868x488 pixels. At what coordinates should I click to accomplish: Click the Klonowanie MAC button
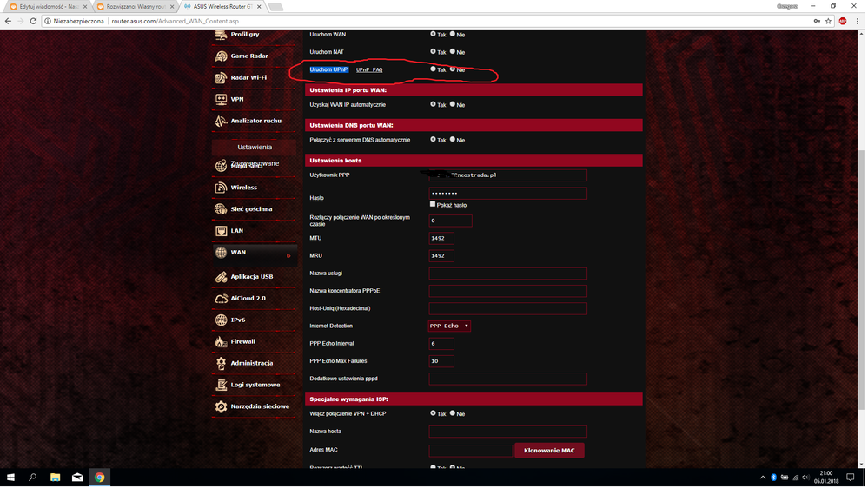(549, 451)
